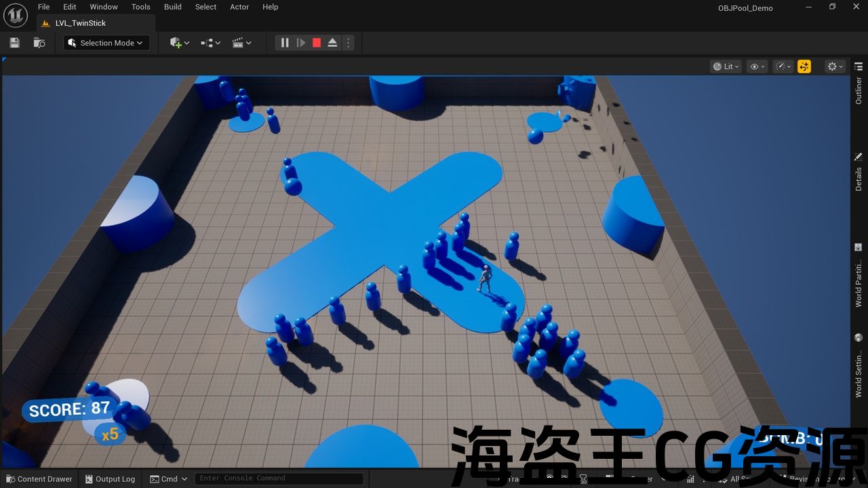Image resolution: width=868 pixels, height=488 pixels.
Task: Open the viewport Show flags eye menu
Action: [x=757, y=66]
